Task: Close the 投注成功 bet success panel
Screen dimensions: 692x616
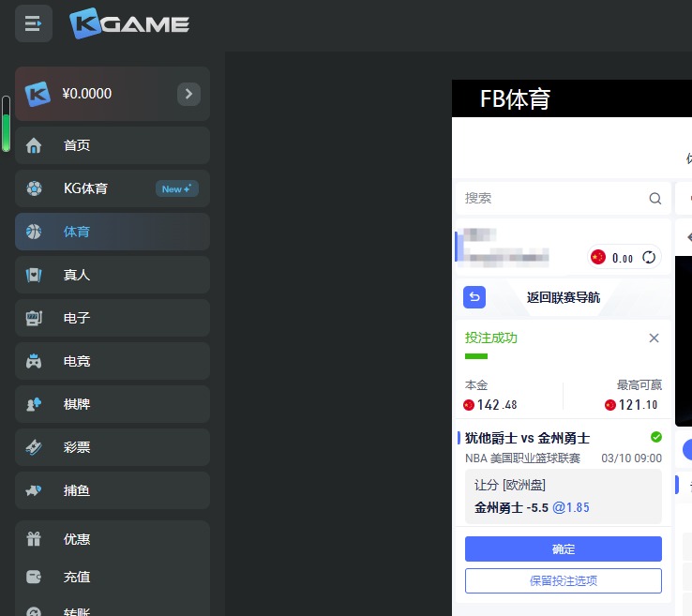Action: [654, 338]
